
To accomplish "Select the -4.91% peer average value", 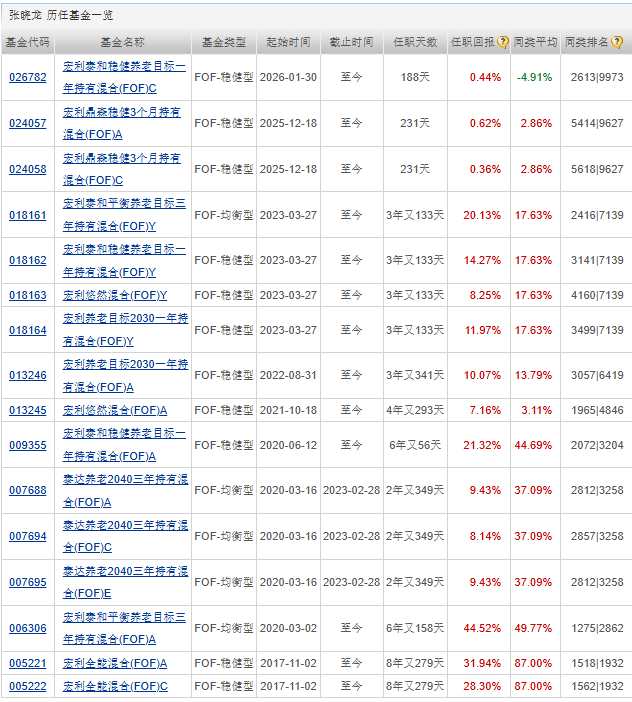I will [x=534, y=77].
